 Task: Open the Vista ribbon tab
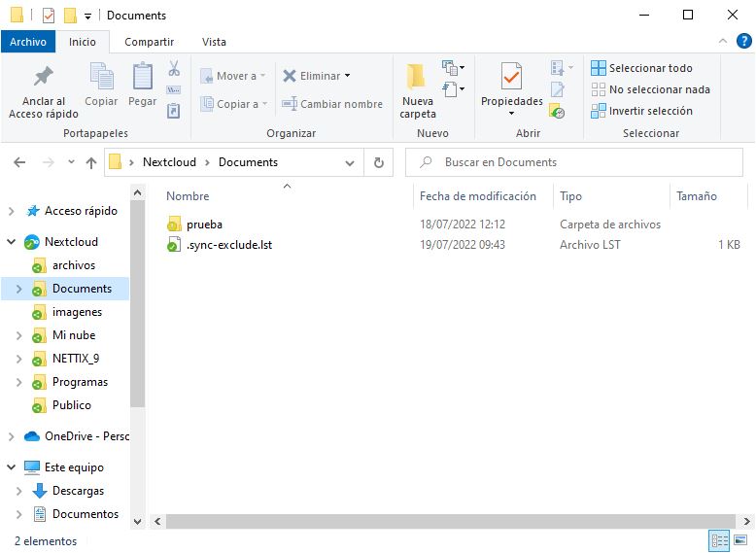(x=214, y=42)
